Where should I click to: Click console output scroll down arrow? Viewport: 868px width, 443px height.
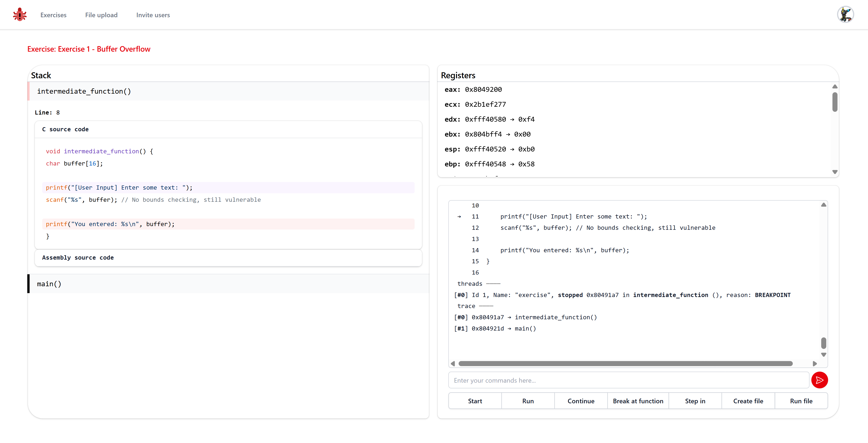pos(824,355)
